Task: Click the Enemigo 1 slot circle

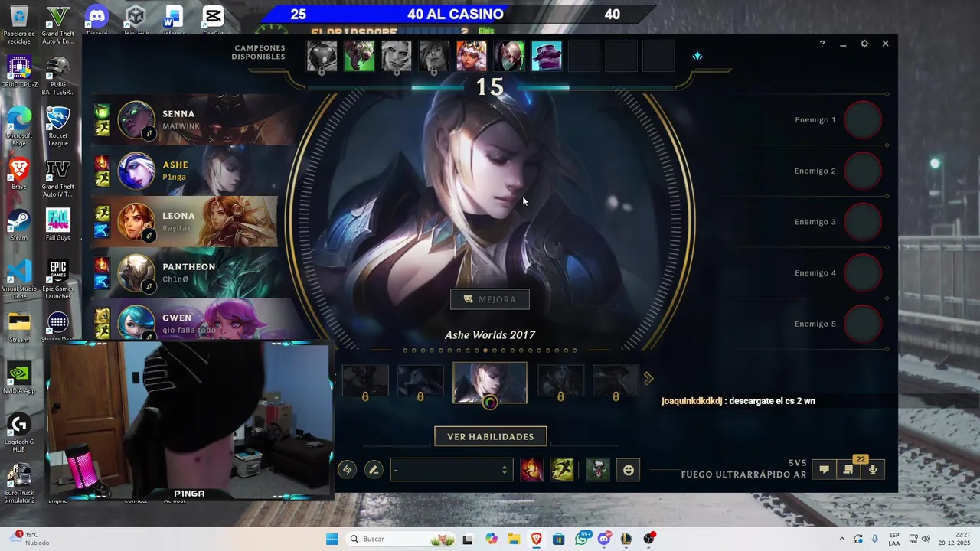Action: coord(863,120)
